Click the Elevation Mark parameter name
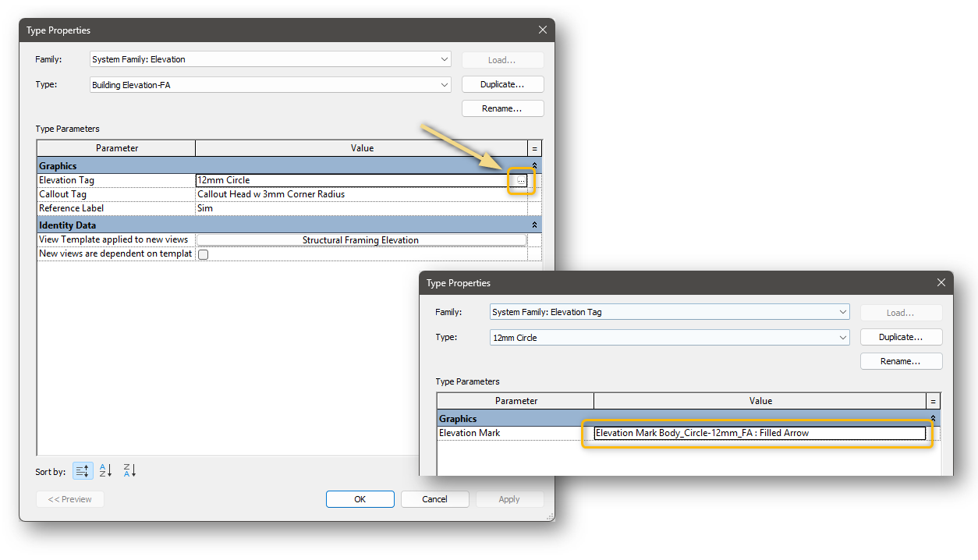The height and width of the screenshot is (560, 978). [470, 433]
